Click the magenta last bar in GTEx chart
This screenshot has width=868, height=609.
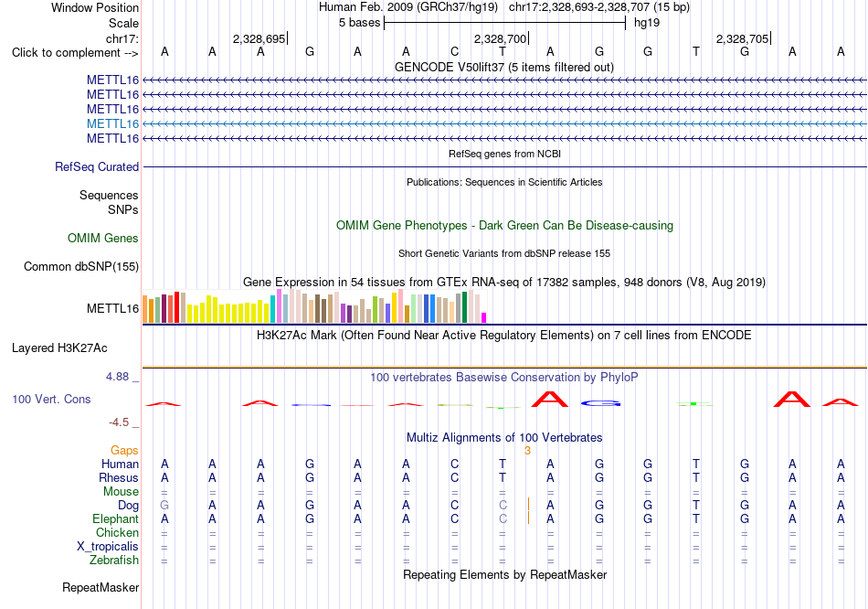pyautogui.click(x=484, y=317)
